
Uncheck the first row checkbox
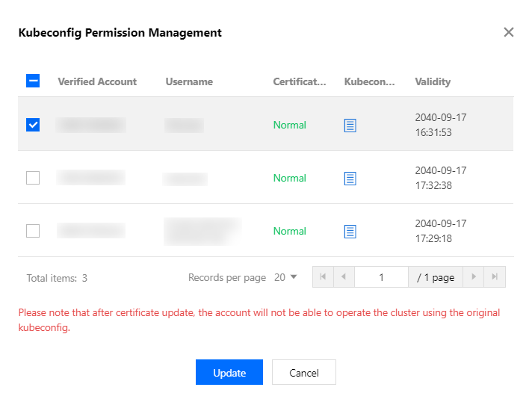point(33,125)
